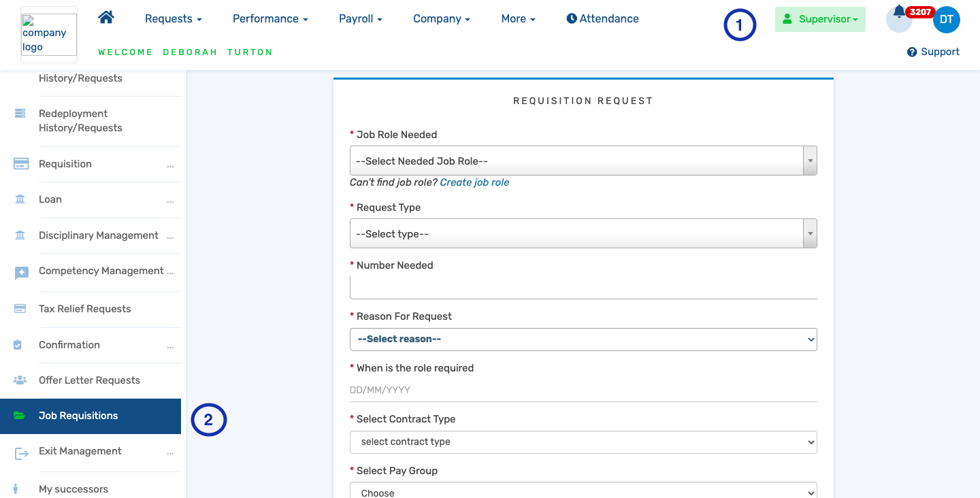
Task: Open the Supervisor role dropdown
Action: coord(820,19)
